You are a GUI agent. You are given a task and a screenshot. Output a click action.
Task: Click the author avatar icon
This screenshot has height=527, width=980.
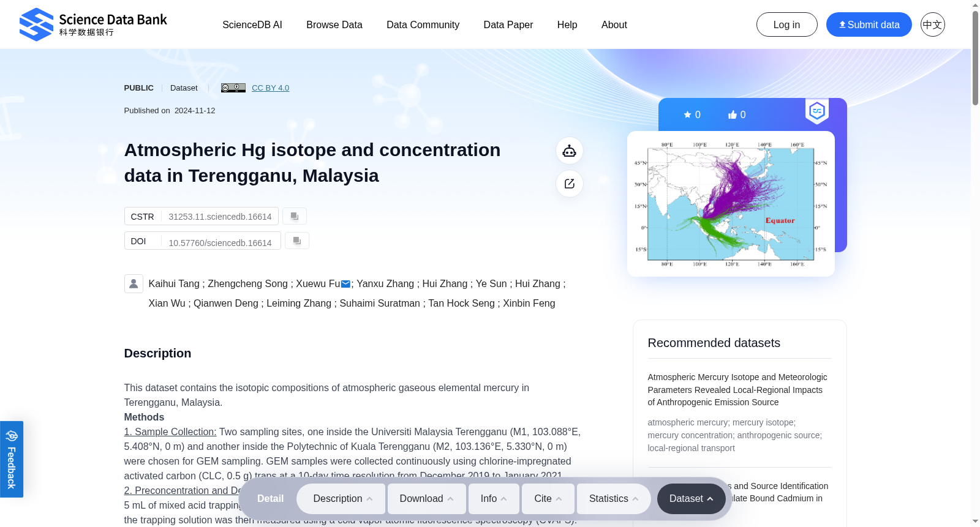pyautogui.click(x=134, y=283)
